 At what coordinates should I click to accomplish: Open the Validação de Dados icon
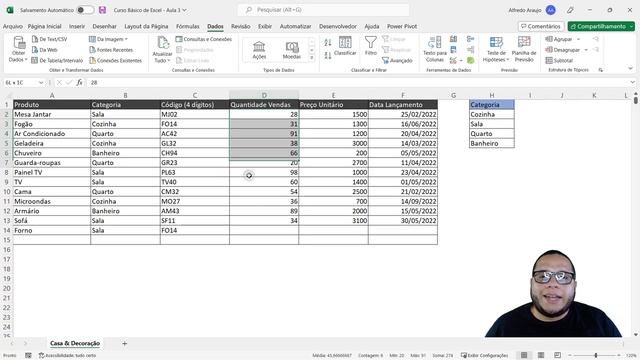(453, 60)
